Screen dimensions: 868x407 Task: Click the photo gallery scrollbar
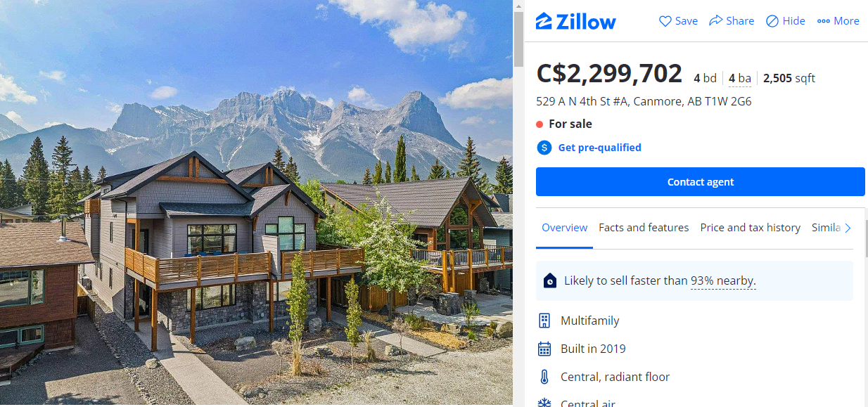519,39
